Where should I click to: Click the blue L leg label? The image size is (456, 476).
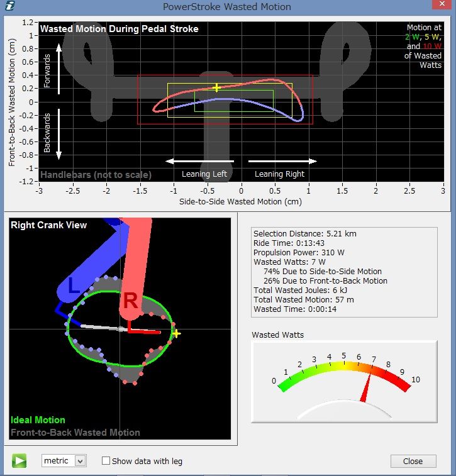coord(73,285)
